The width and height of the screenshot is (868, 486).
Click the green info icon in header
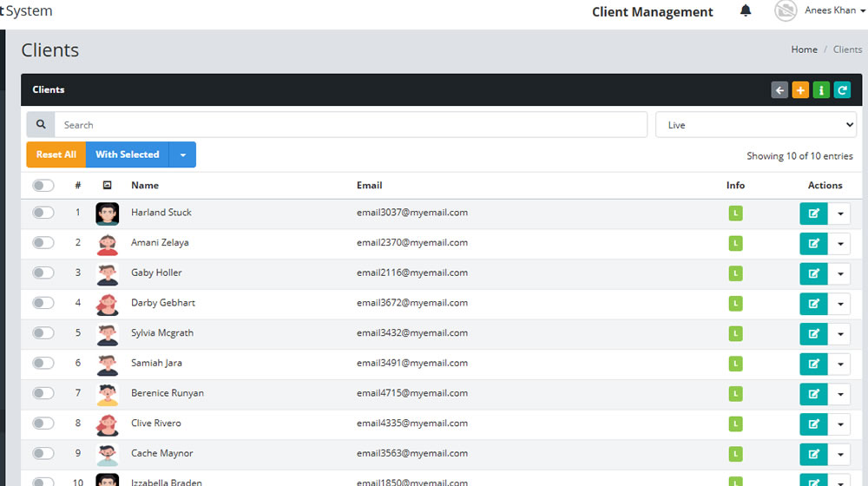point(821,90)
